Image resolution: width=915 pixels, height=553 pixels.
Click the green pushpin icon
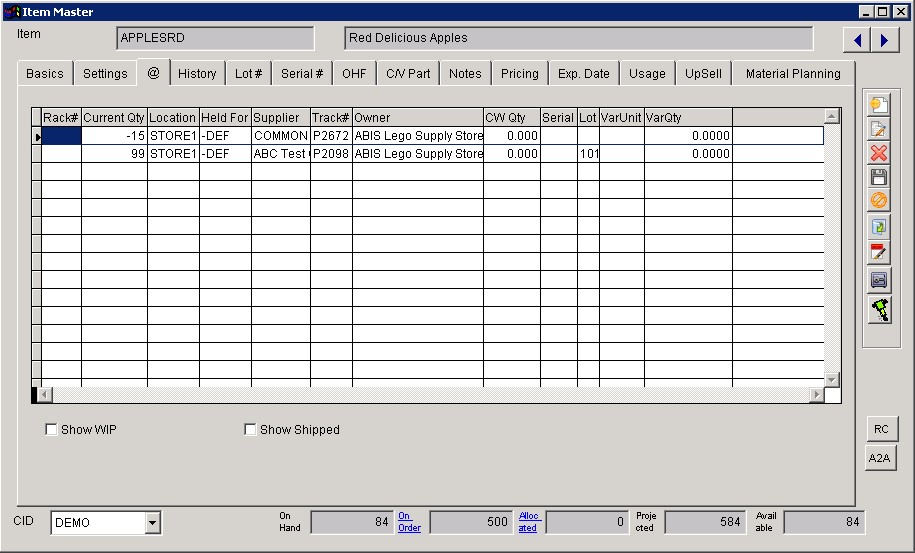(879, 310)
